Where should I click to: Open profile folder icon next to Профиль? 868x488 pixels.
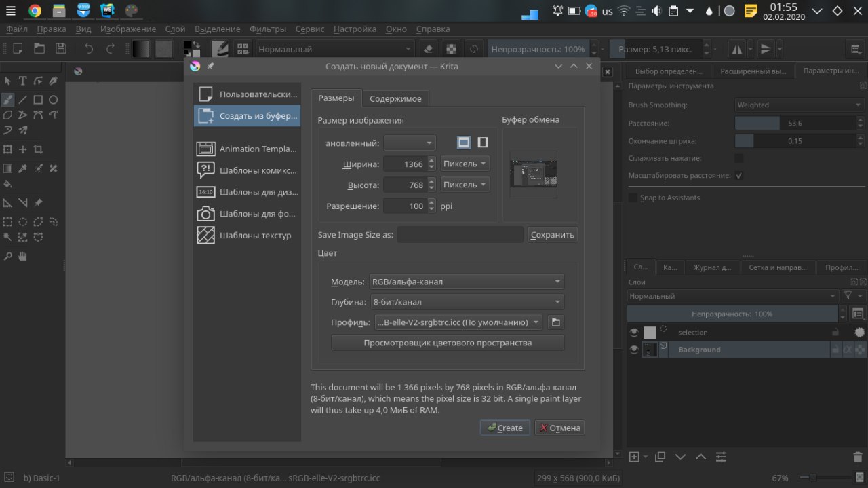pos(556,322)
